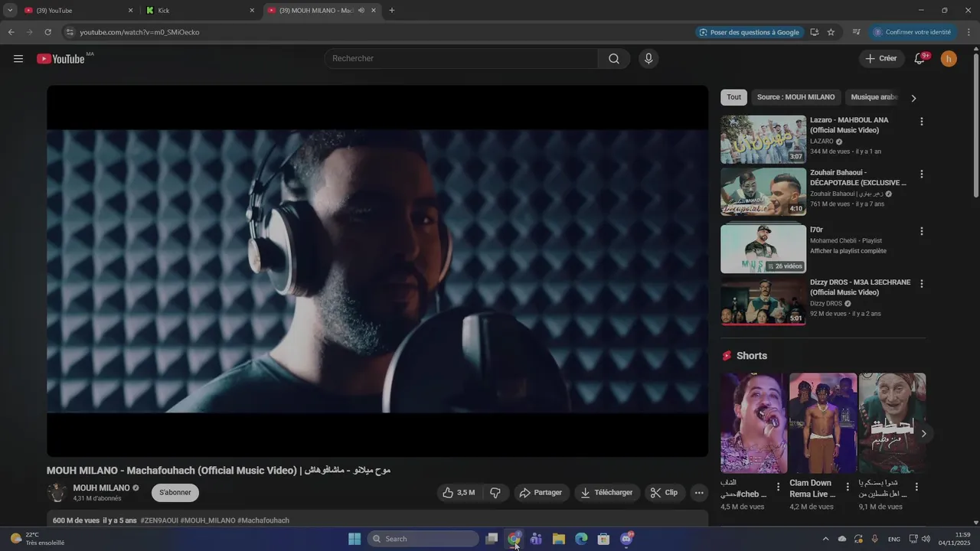Select Source : MOUH MILANO chip

point(795,97)
